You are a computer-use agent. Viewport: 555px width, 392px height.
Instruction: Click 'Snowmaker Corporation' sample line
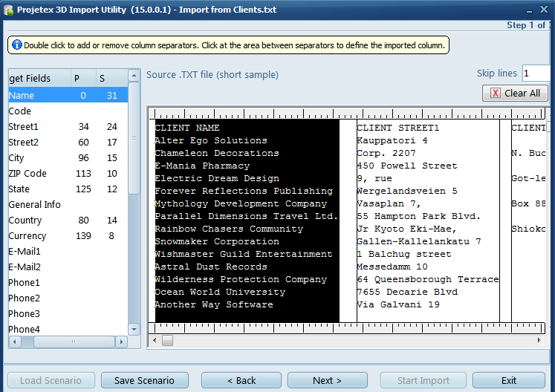[217, 241]
